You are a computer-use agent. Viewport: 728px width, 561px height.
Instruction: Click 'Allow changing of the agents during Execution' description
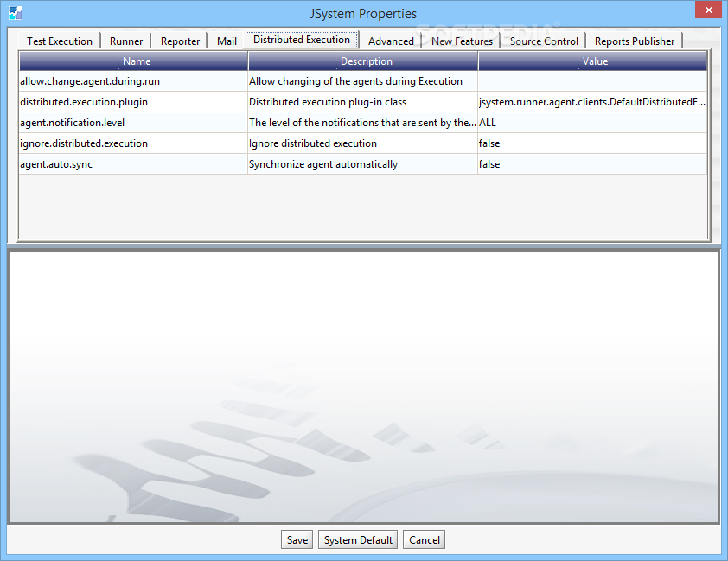(362, 81)
